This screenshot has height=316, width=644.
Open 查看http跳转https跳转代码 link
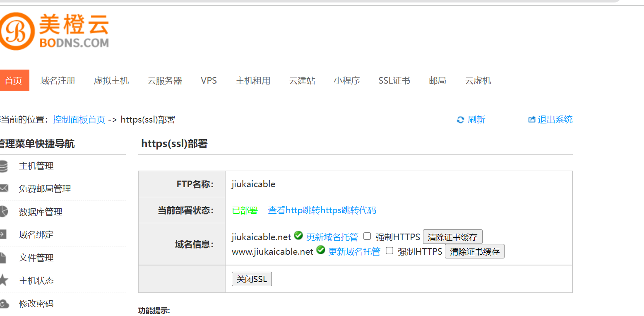[322, 210]
